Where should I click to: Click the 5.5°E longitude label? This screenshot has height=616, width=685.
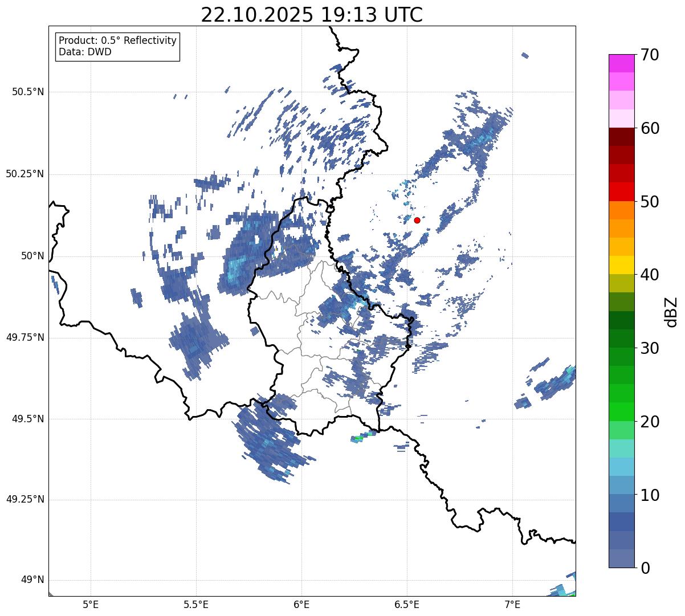click(196, 605)
